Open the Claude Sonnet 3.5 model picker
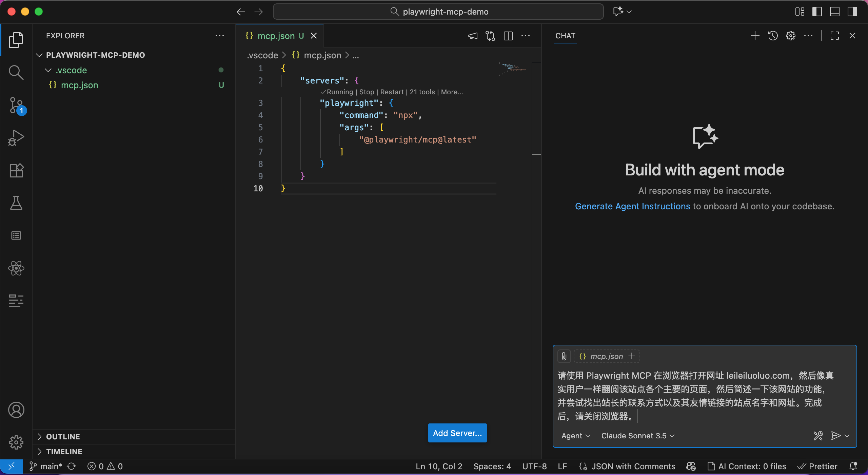 coord(637,436)
